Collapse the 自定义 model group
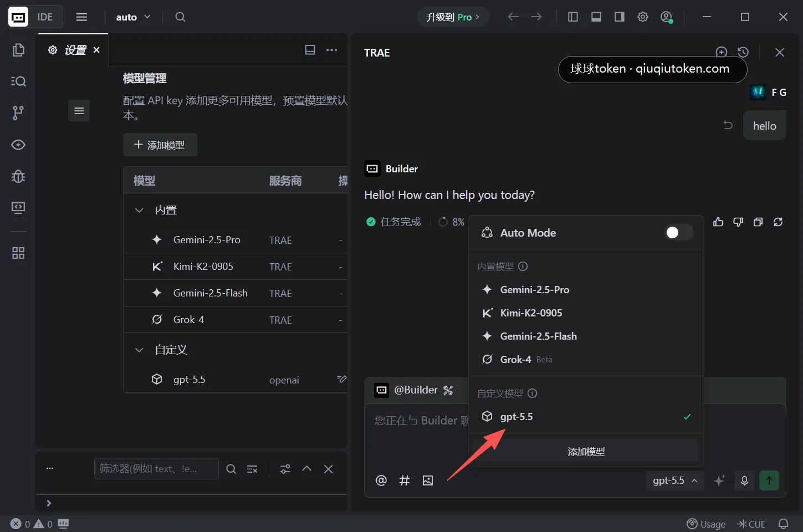Viewport: 803px width, 532px height. coord(139,350)
